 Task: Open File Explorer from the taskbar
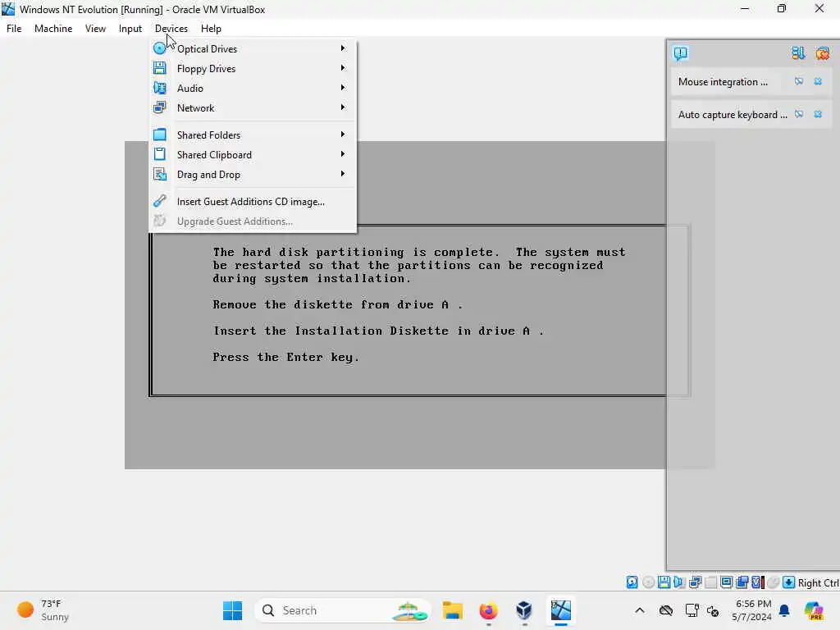453,610
